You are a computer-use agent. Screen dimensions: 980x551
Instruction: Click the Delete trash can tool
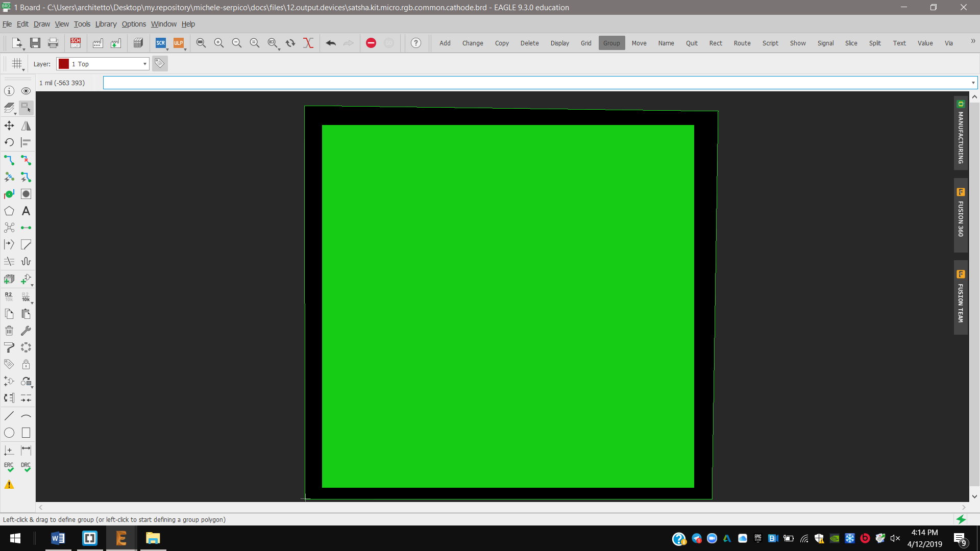point(9,331)
